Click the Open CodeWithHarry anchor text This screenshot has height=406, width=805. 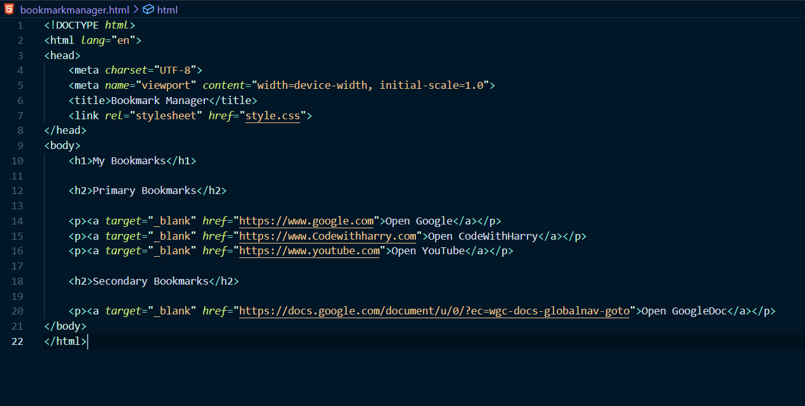[x=483, y=236]
